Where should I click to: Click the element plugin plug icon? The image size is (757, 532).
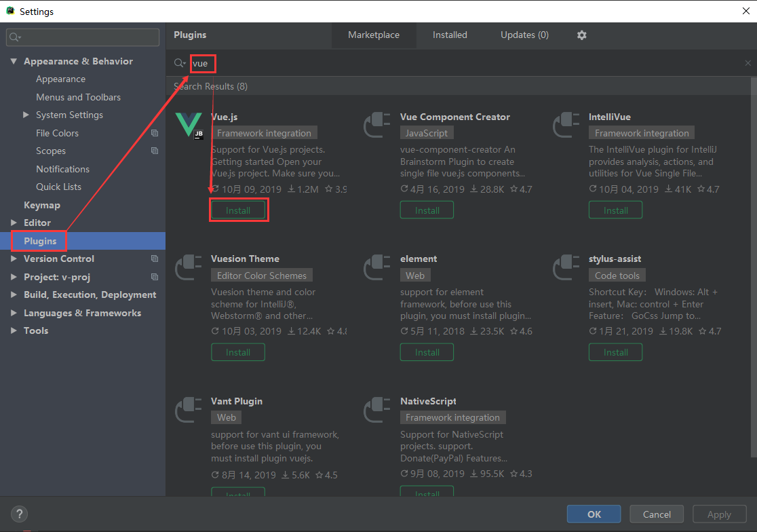(x=377, y=267)
